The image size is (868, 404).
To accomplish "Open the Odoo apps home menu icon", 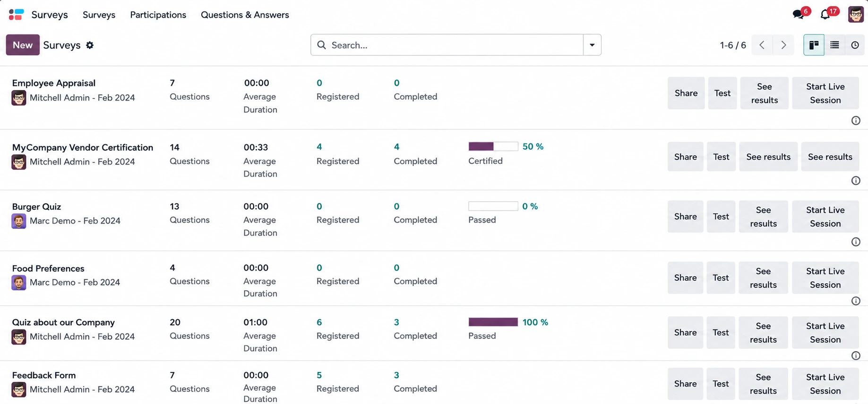I will 16,15.
